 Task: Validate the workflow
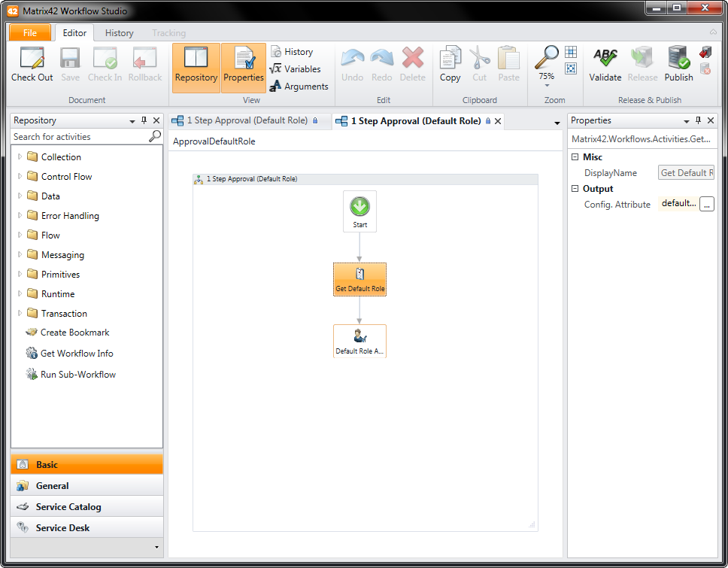click(x=605, y=64)
